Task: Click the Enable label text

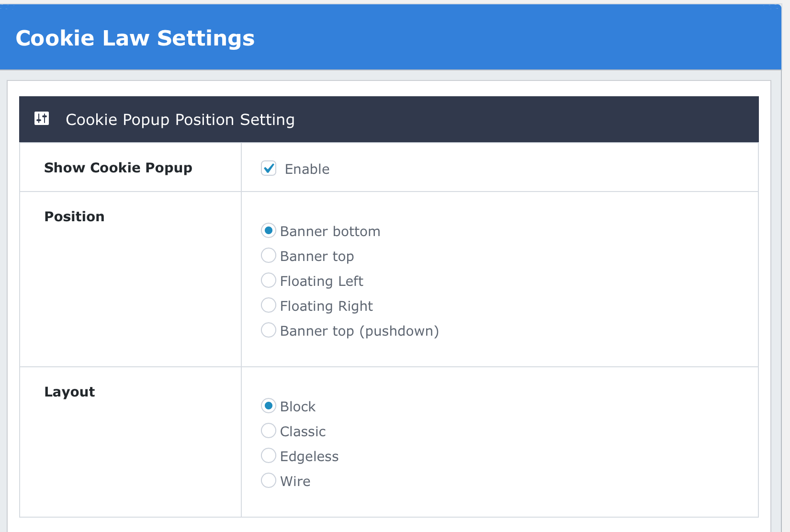Action: click(x=307, y=169)
